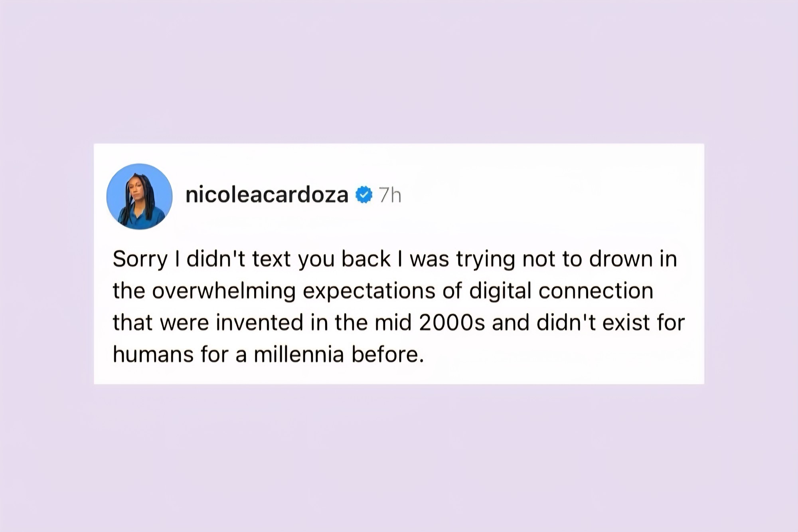This screenshot has width=798, height=532.
Task: Click "digital connection" in the post text
Action: pos(561,291)
